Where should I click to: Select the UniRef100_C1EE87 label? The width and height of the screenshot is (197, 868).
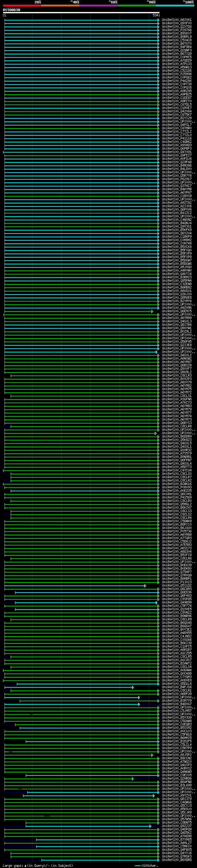(176, 98)
